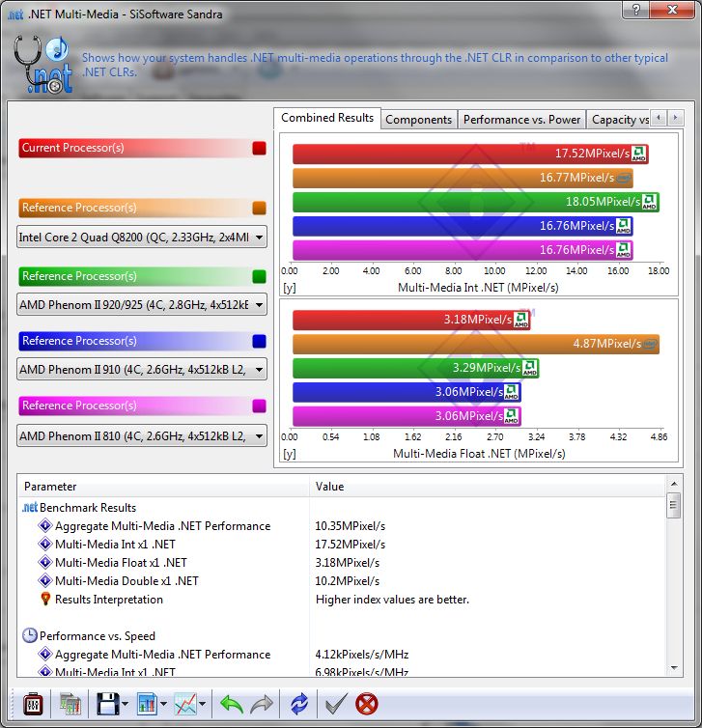Click the help question mark button

click(x=636, y=10)
